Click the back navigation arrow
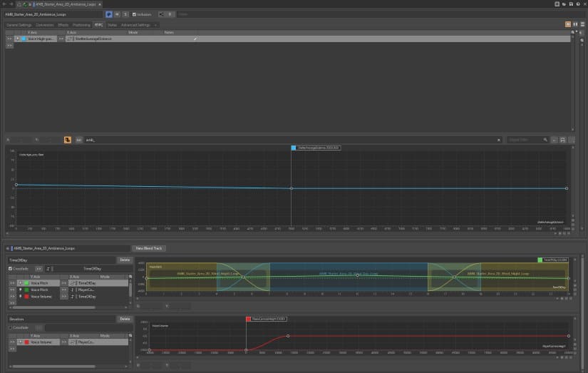The image size is (588, 373). pyautogui.click(x=4, y=4)
